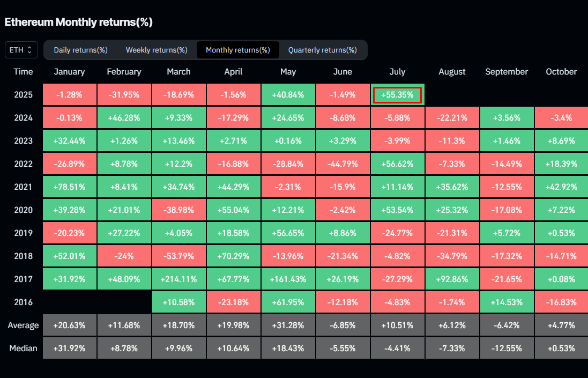Click the -31.95% February 2025 cell

click(124, 95)
